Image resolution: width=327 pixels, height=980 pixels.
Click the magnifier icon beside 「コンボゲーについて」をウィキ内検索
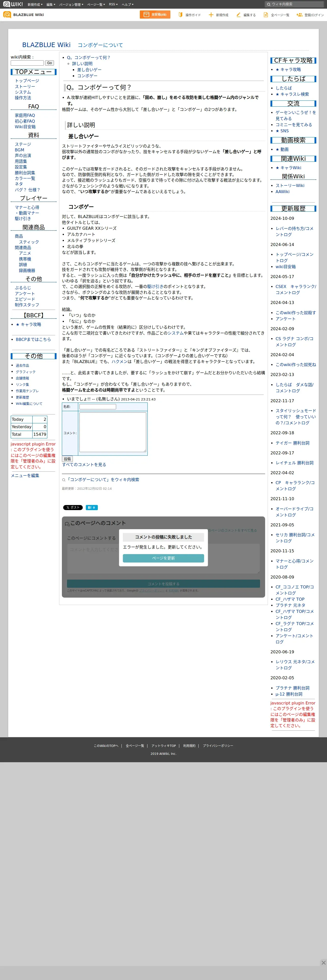coord(64,480)
